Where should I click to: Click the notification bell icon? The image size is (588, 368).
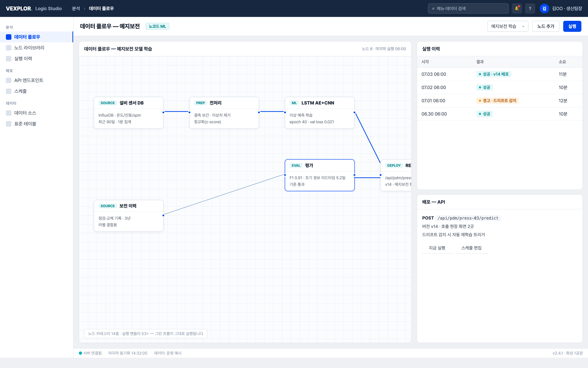click(x=517, y=8)
